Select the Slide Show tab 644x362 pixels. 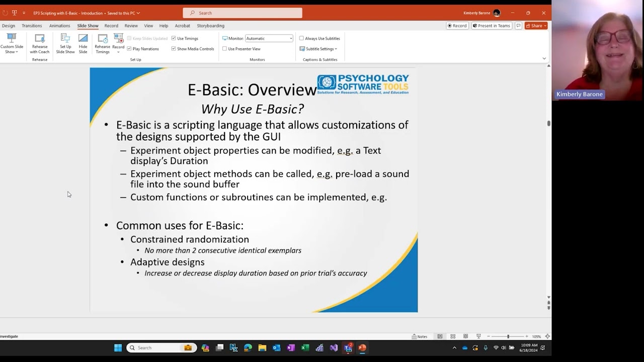click(x=88, y=26)
